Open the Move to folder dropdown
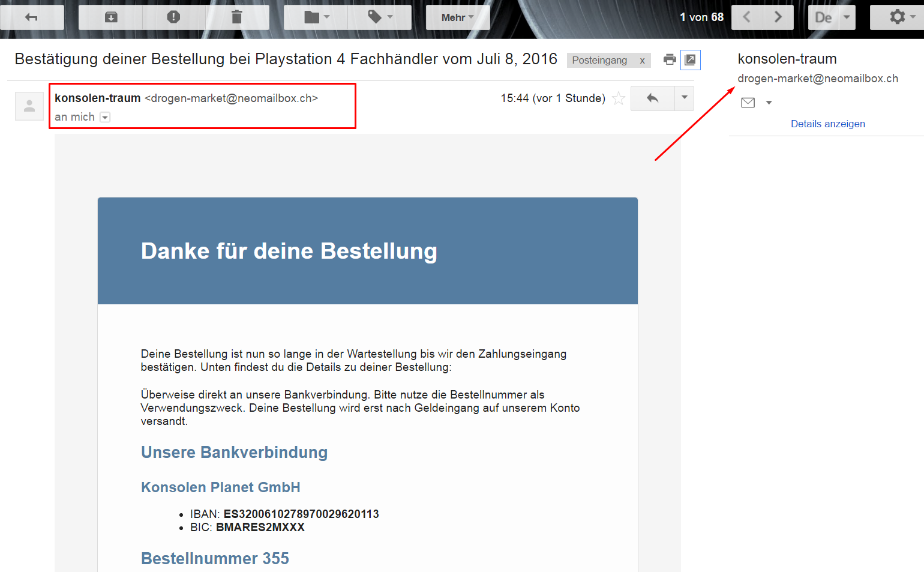The image size is (924, 572). (x=316, y=17)
